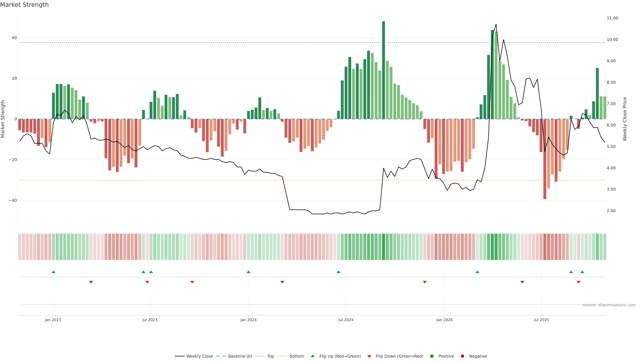Click the Flip Down red triangle legend icon
644x362 pixels.
tap(369, 356)
